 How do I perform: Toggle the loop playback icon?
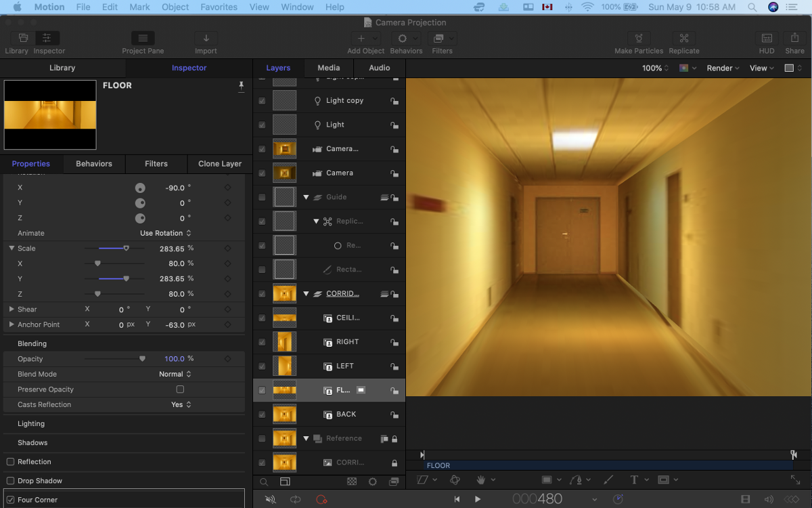296,499
